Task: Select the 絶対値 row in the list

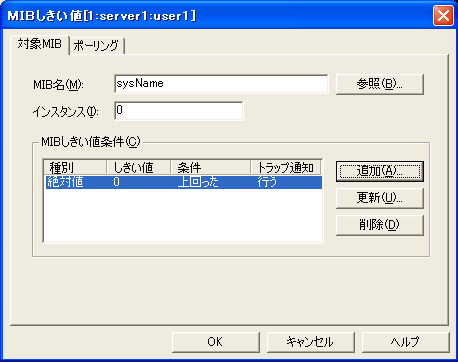Action: point(183,182)
